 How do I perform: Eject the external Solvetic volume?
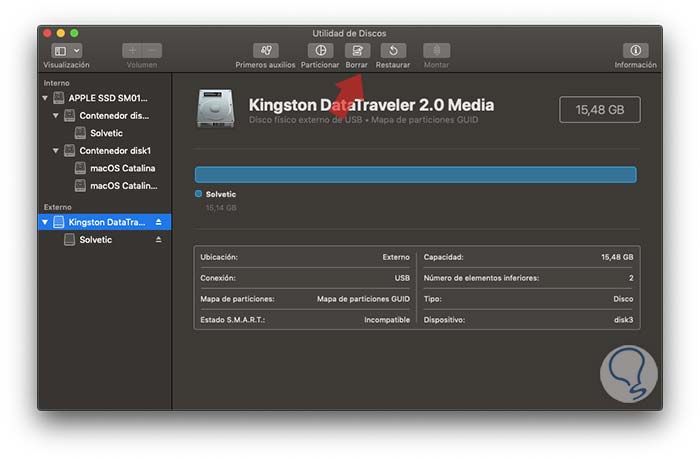[158, 240]
